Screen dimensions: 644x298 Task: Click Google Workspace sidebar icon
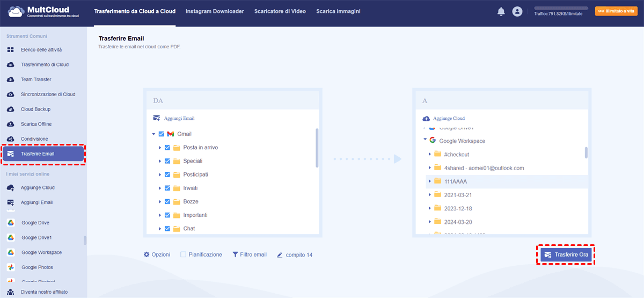pyautogui.click(x=10, y=252)
